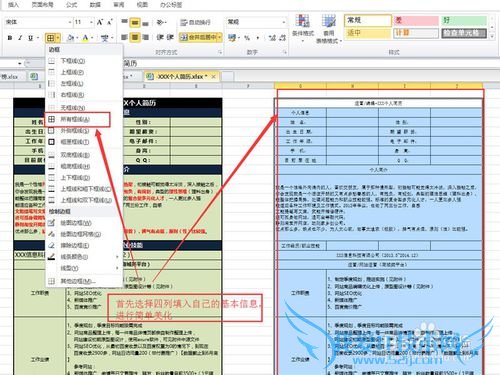Open the Alignment group dialog launcher

pyautogui.click(x=220, y=52)
